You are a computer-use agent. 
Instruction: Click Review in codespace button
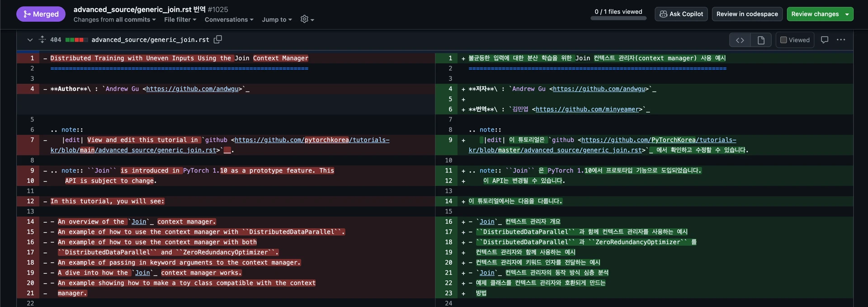click(x=747, y=14)
